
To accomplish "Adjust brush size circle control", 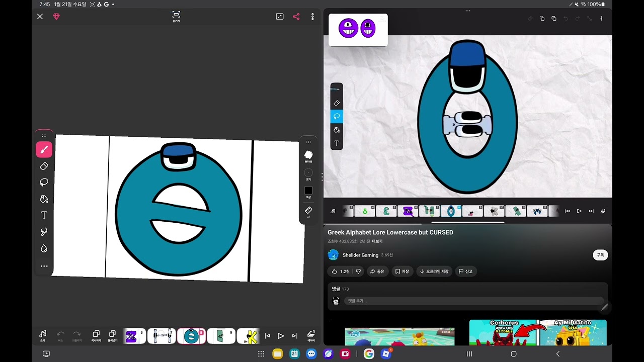I will click(308, 174).
